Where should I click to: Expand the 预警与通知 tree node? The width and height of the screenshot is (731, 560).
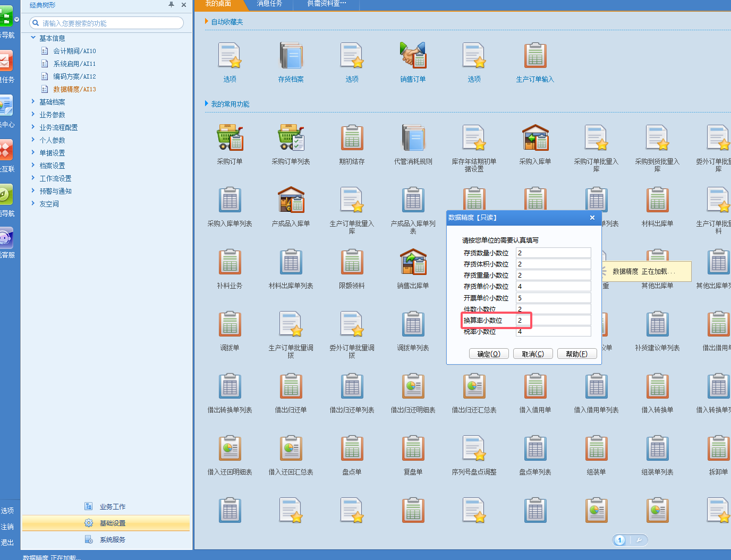[x=33, y=191]
